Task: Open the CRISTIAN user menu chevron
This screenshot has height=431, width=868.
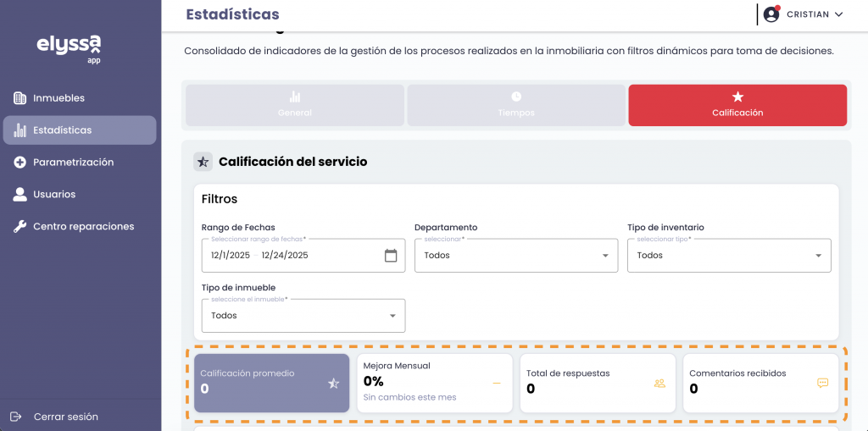Action: tap(839, 14)
